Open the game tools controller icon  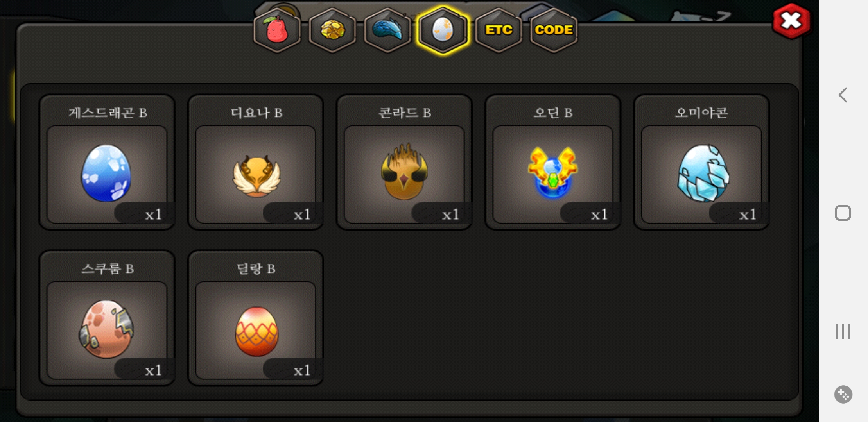[843, 394]
